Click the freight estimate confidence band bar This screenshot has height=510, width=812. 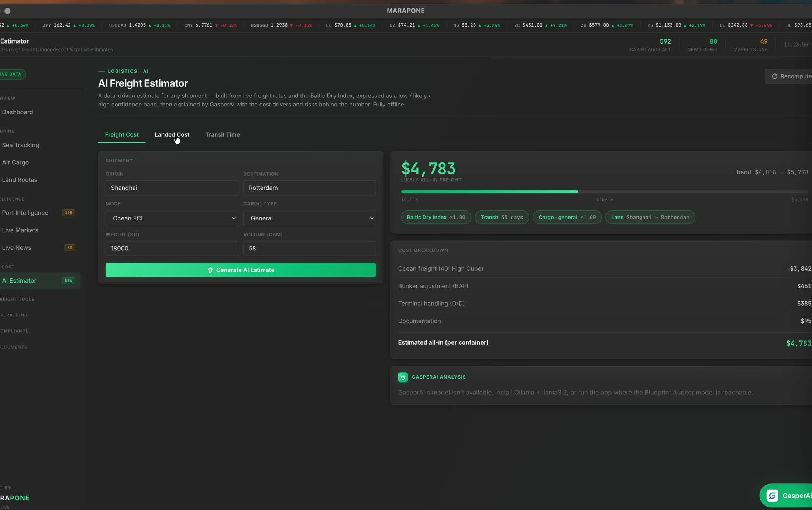(605, 192)
